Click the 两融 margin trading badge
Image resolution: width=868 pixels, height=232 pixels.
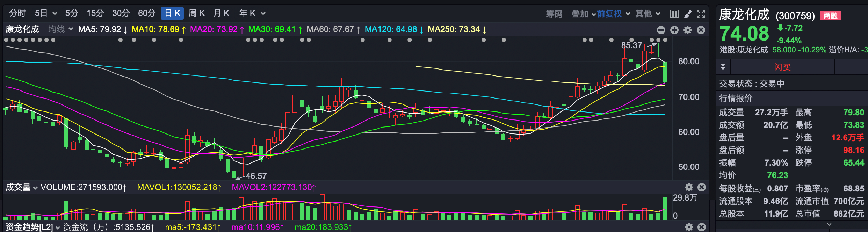[x=830, y=15]
